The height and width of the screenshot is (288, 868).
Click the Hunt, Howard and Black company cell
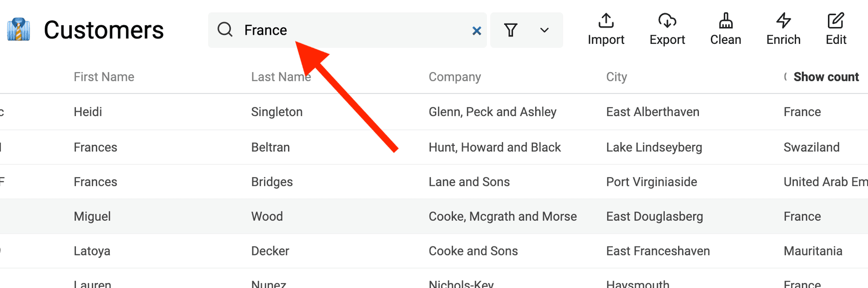click(495, 148)
